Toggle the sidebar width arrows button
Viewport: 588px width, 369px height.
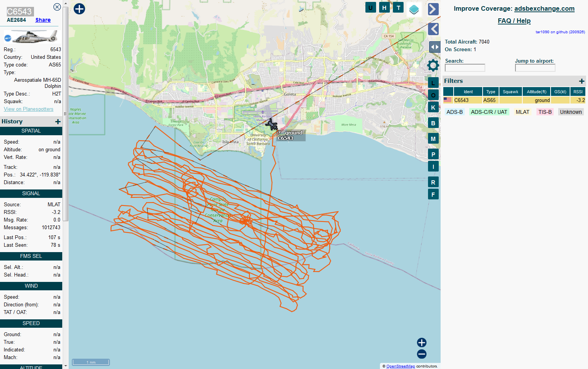(435, 47)
